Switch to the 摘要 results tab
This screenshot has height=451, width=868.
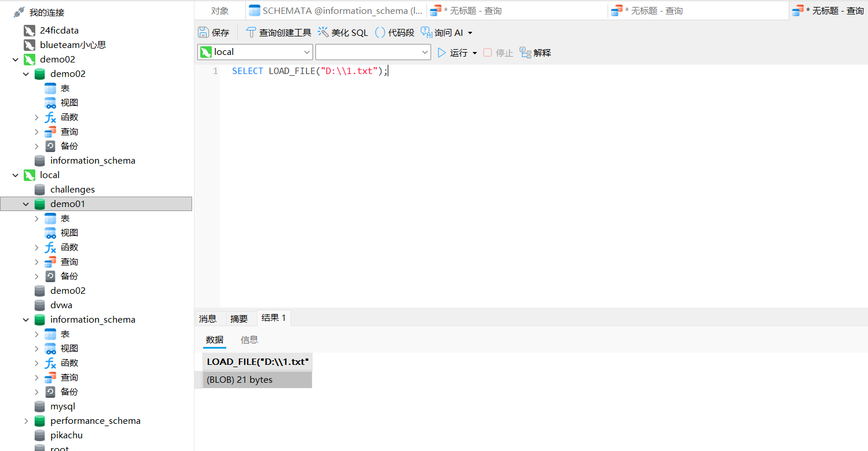pos(239,319)
